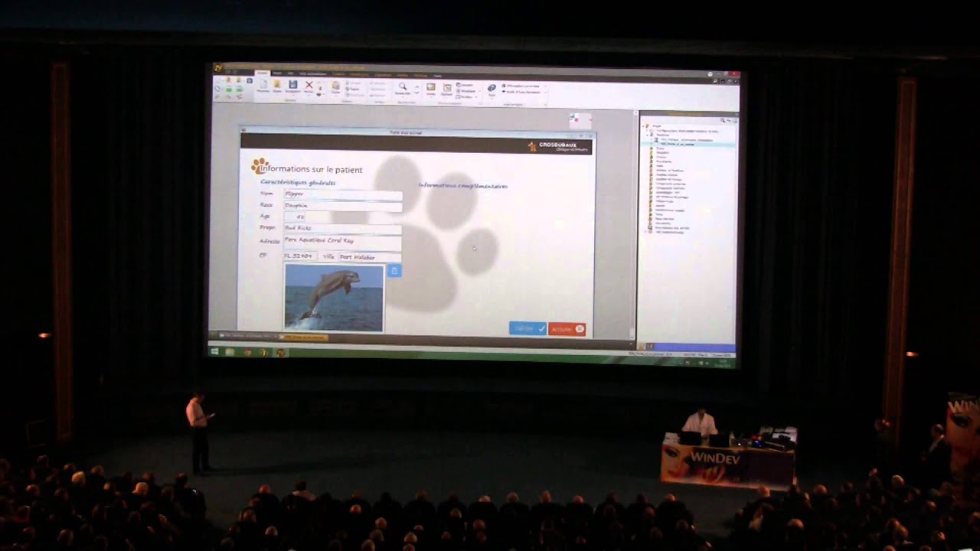Click the Enregistrer floppy disk icon
The image size is (980, 551).
293,84
